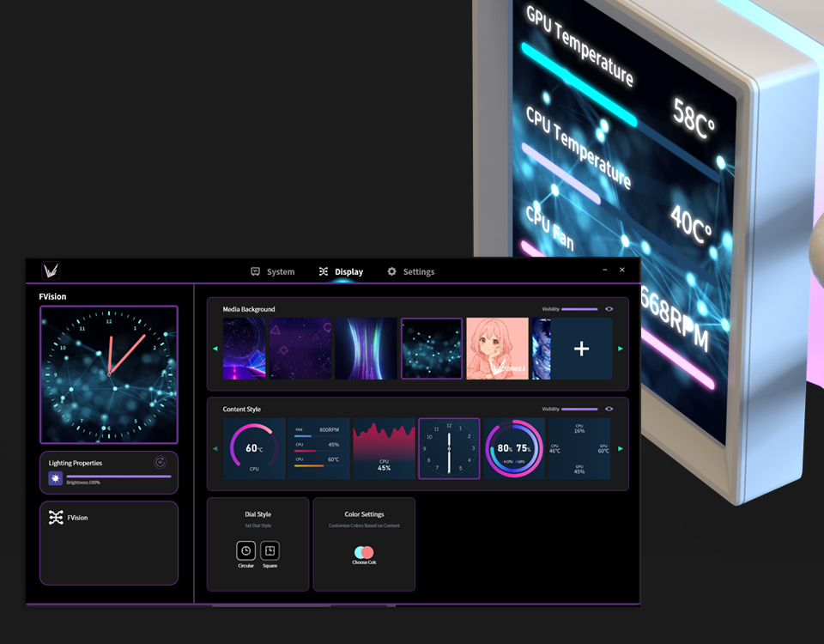
Task: Select the CPU 60°C gauge content style
Action: pos(254,449)
